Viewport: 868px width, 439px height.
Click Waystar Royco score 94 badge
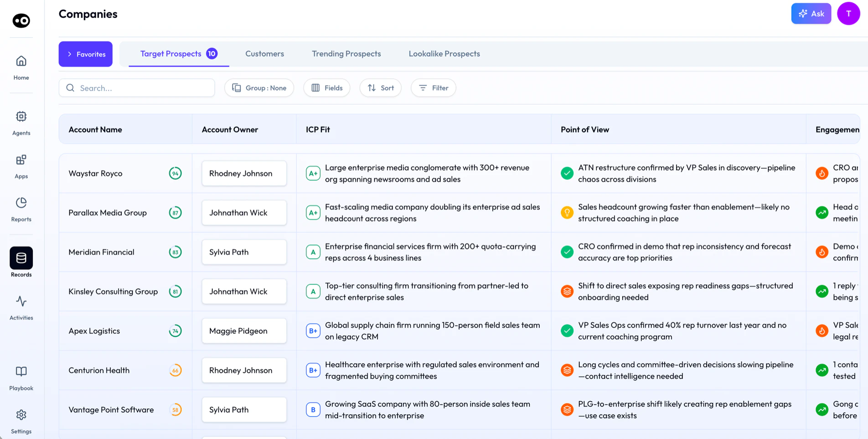coord(175,173)
